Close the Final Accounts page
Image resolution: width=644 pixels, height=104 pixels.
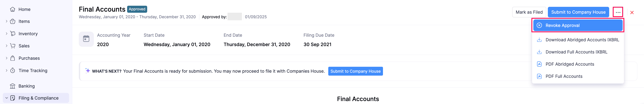coord(632,13)
